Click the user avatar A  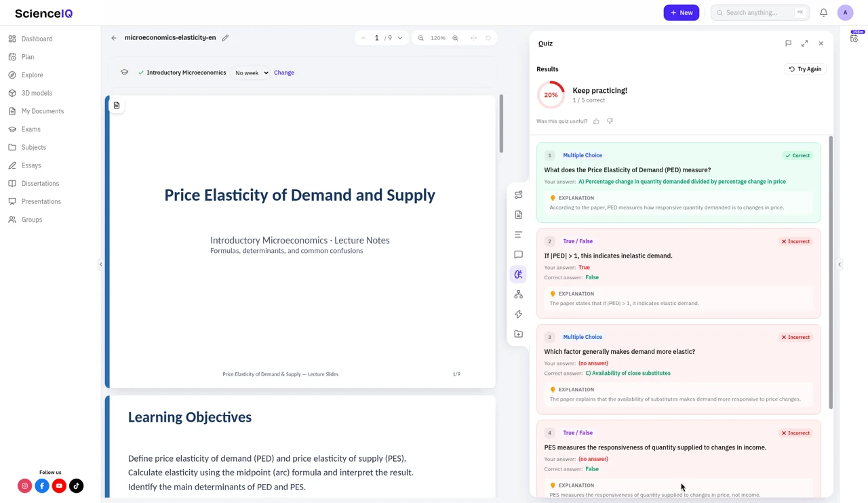click(845, 13)
